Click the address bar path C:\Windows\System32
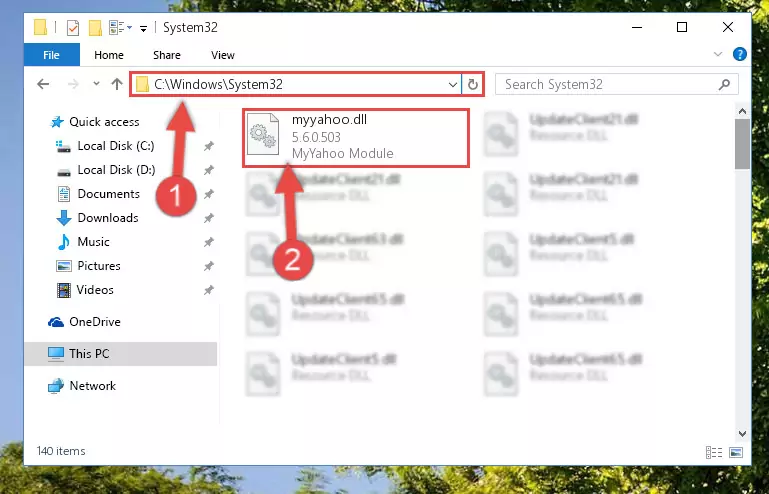Screen dimensions: 769x494 [x=218, y=84]
